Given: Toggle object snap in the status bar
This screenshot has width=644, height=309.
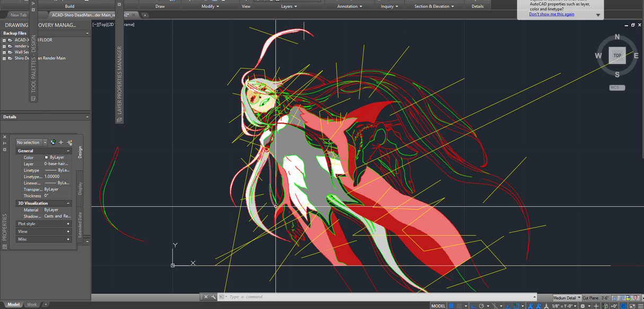Looking at the screenshot, I should tap(516, 306).
